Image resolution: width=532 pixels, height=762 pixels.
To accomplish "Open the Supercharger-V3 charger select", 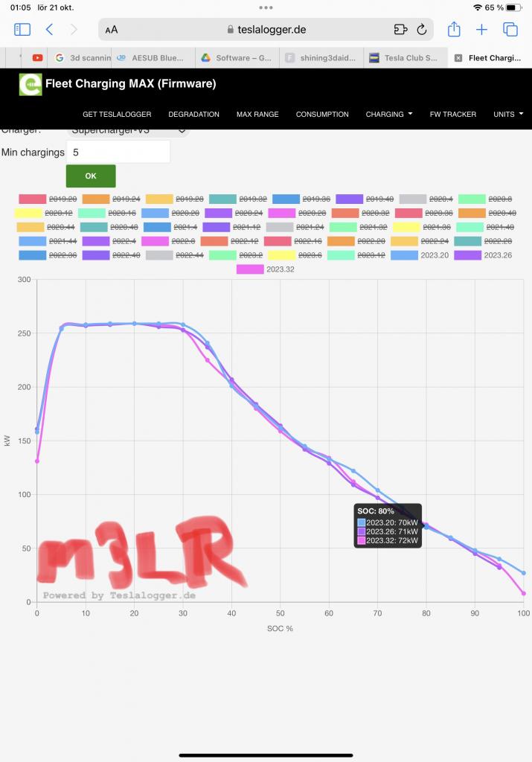I will coord(128,131).
